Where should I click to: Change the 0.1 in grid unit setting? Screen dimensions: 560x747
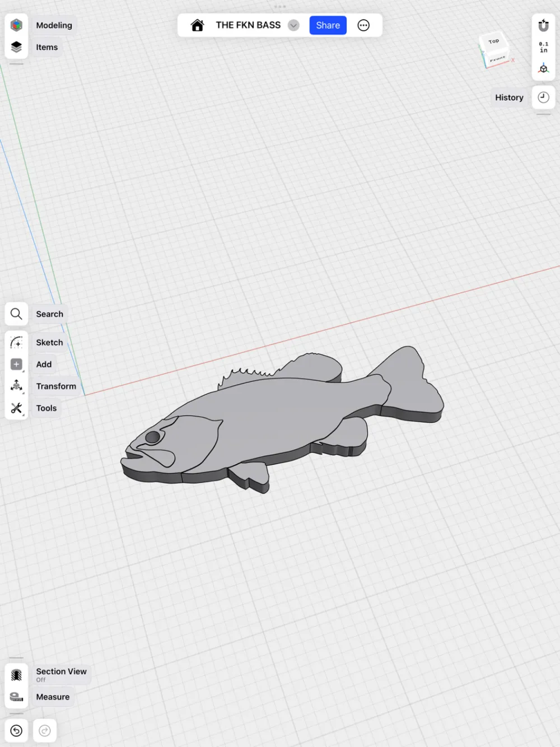pos(543,47)
